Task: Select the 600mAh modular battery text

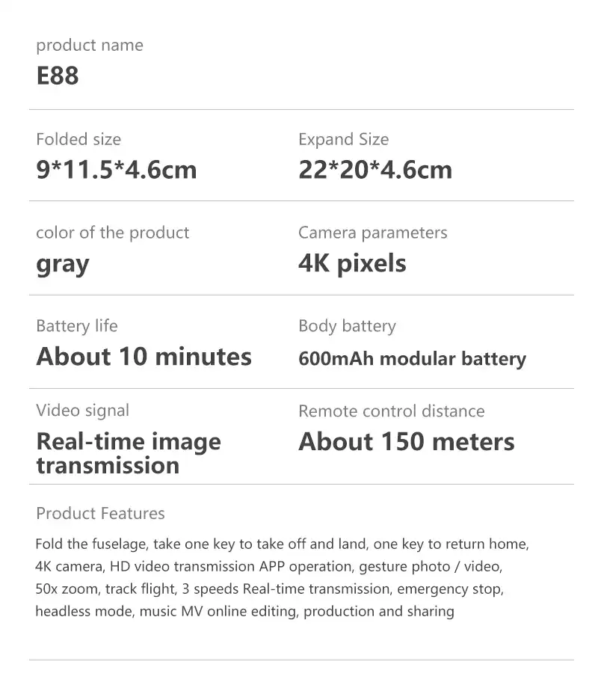Action: pyautogui.click(x=413, y=359)
